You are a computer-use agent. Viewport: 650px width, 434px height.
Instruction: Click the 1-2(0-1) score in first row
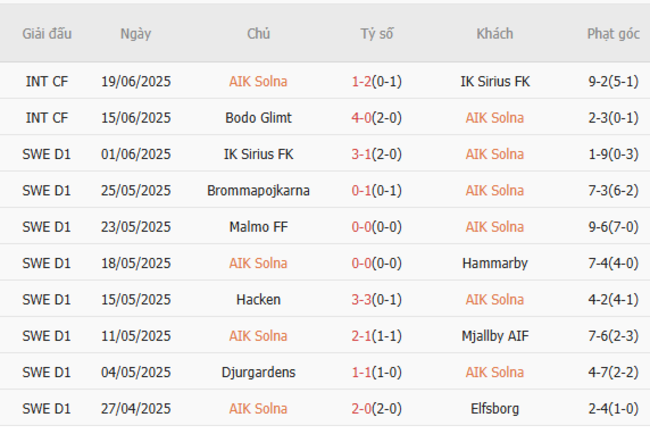coord(377,81)
